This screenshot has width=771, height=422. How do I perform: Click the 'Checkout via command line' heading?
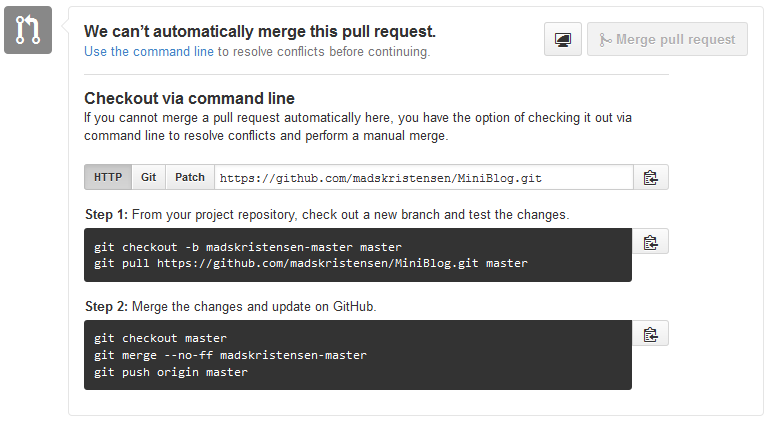(x=189, y=98)
